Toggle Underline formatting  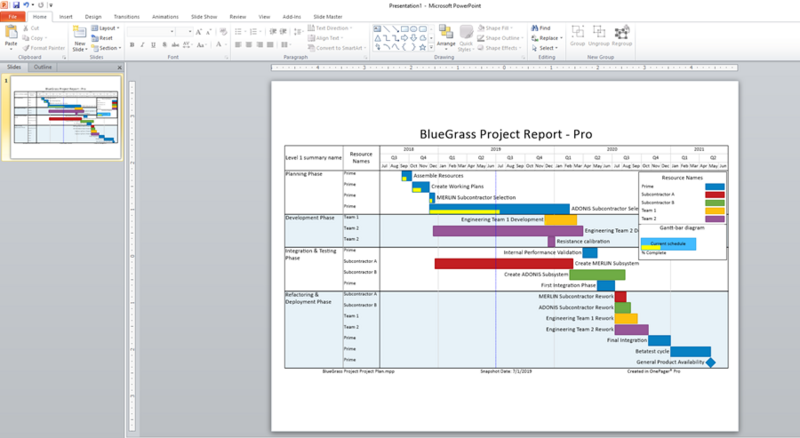(x=153, y=45)
